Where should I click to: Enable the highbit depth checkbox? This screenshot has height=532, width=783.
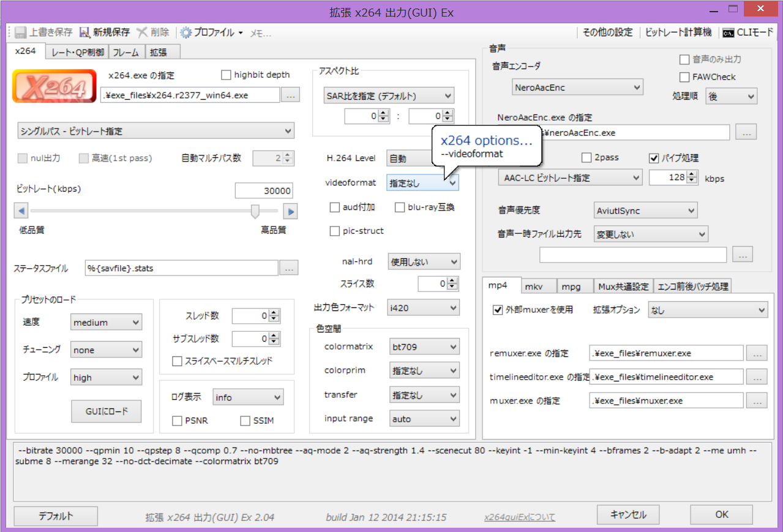(x=226, y=75)
